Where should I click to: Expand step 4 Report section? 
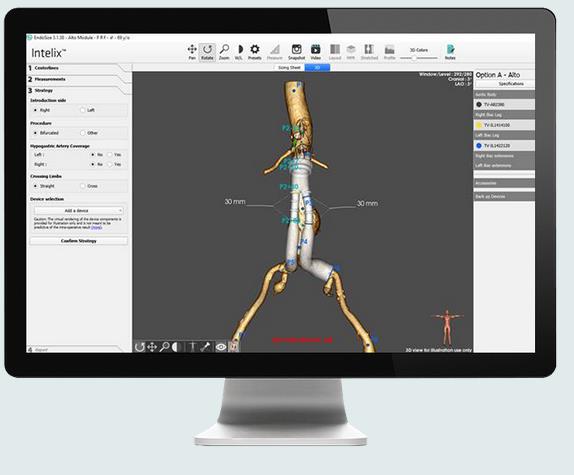[79, 349]
